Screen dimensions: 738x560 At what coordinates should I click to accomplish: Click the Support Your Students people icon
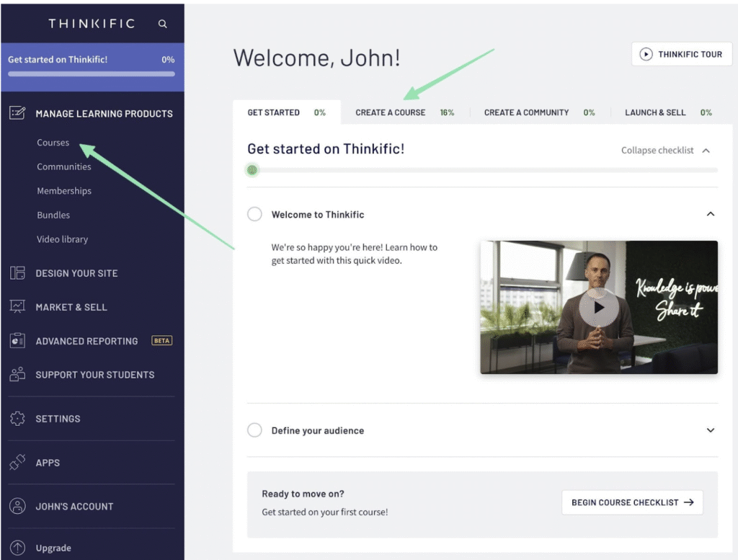(17, 374)
